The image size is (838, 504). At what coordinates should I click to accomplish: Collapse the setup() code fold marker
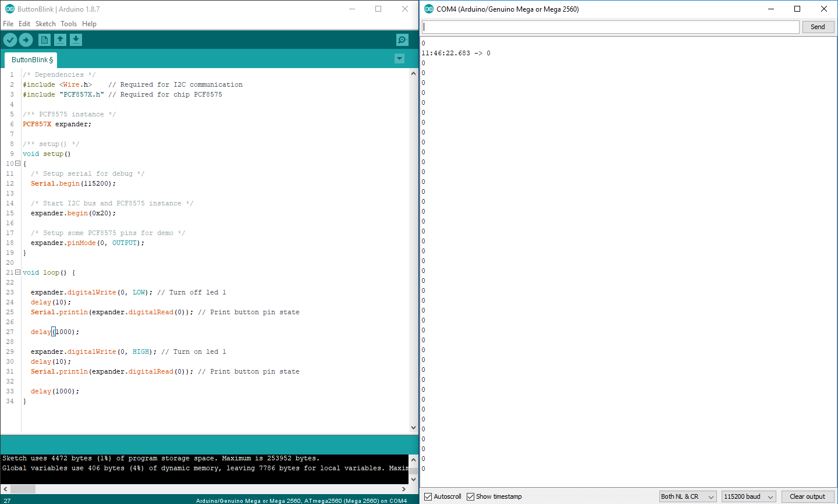17,164
